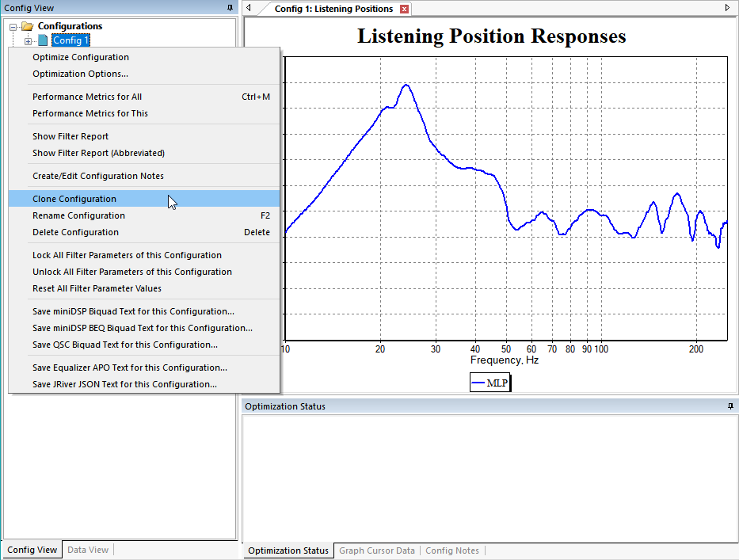The image size is (739, 560).
Task: Save JRiver JSON Text for this Configuration
Action: point(144,384)
